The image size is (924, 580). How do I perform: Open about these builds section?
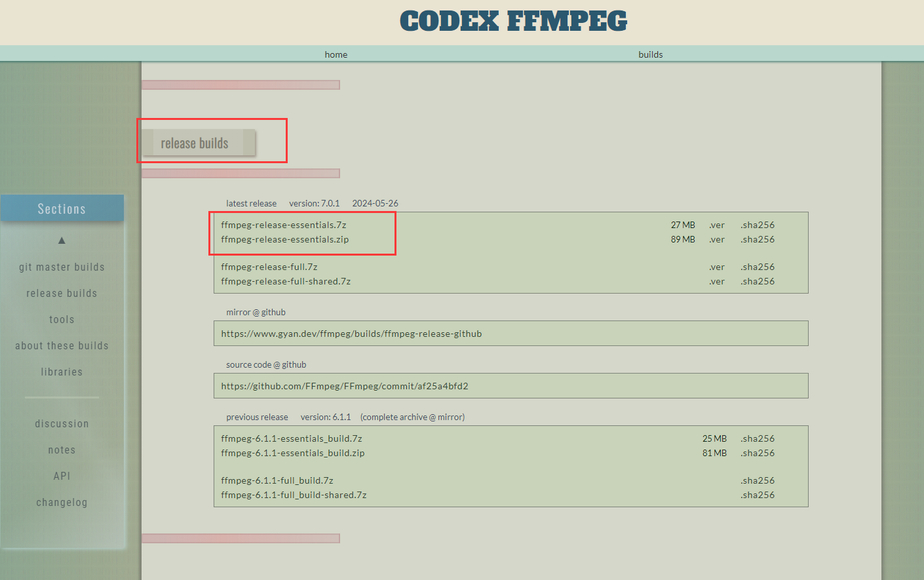point(62,345)
